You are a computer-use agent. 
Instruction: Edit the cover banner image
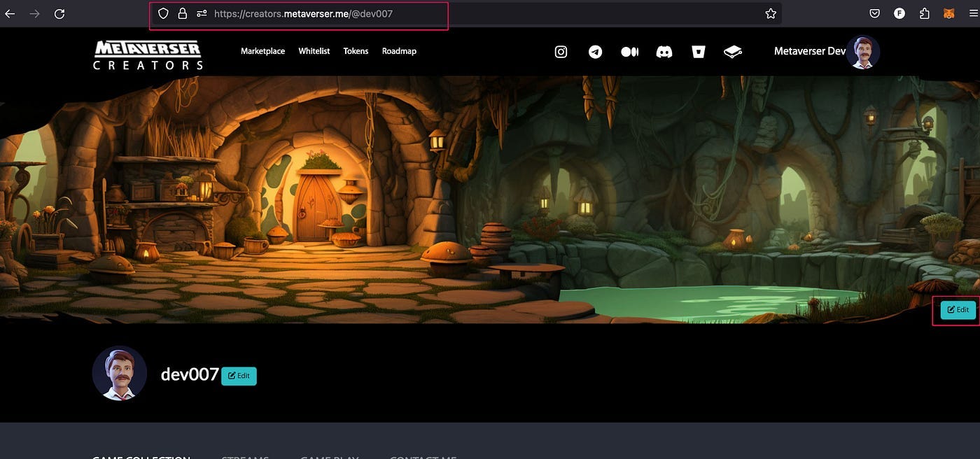(958, 310)
